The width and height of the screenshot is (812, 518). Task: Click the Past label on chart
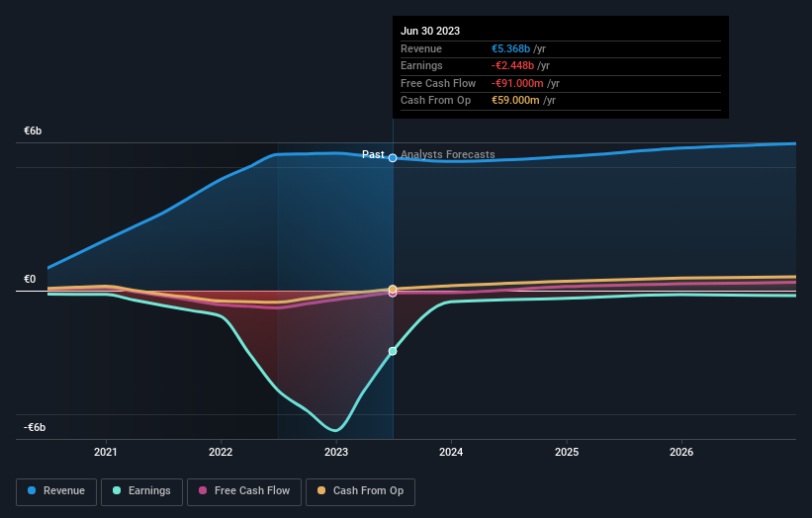point(373,154)
